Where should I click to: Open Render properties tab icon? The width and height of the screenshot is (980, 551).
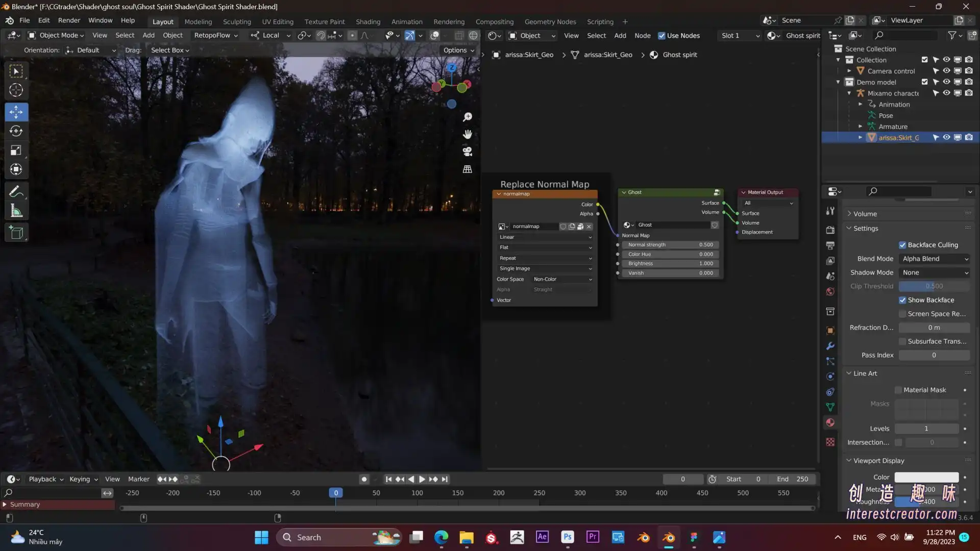[830, 230]
